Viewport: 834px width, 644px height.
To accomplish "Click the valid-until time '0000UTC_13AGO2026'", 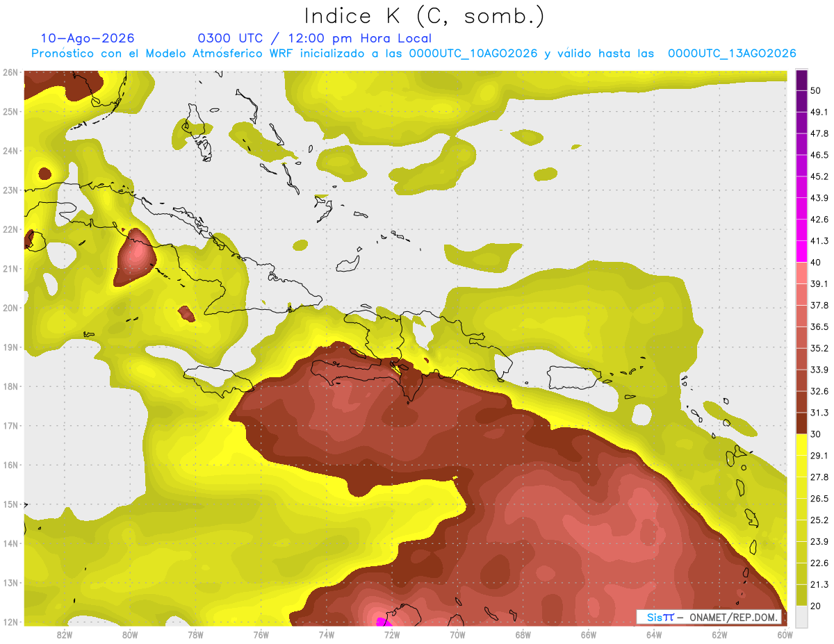I will (732, 53).
